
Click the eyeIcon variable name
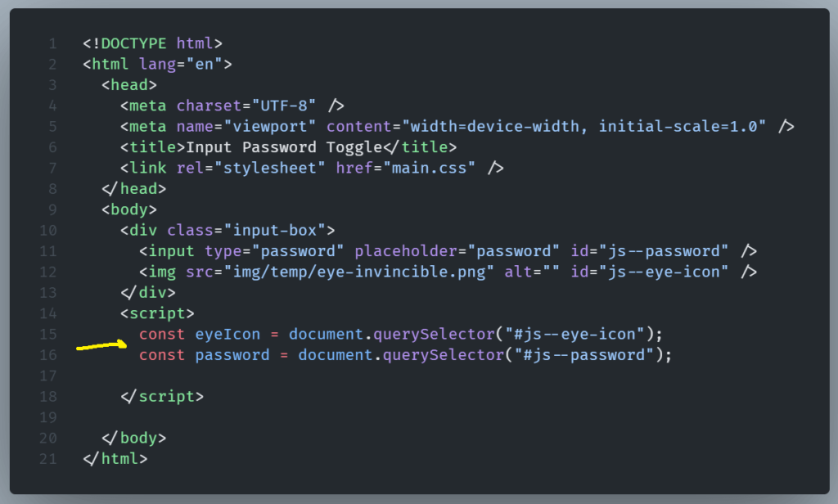[x=228, y=334]
